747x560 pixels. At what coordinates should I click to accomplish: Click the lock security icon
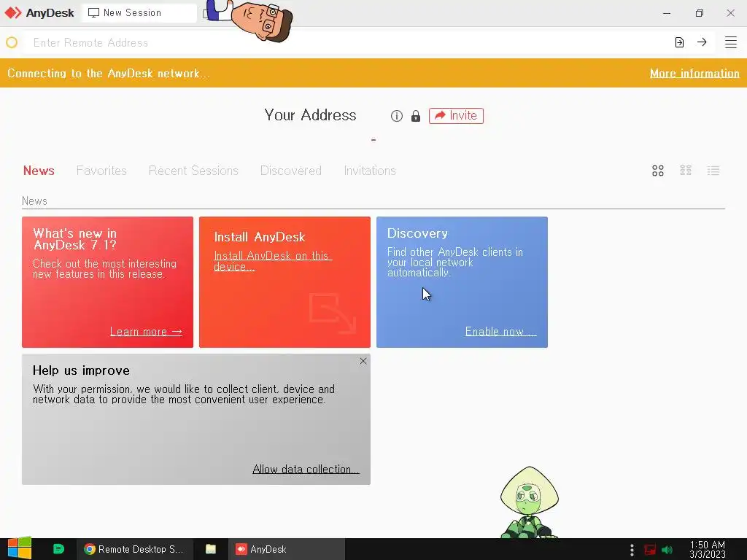(x=416, y=116)
